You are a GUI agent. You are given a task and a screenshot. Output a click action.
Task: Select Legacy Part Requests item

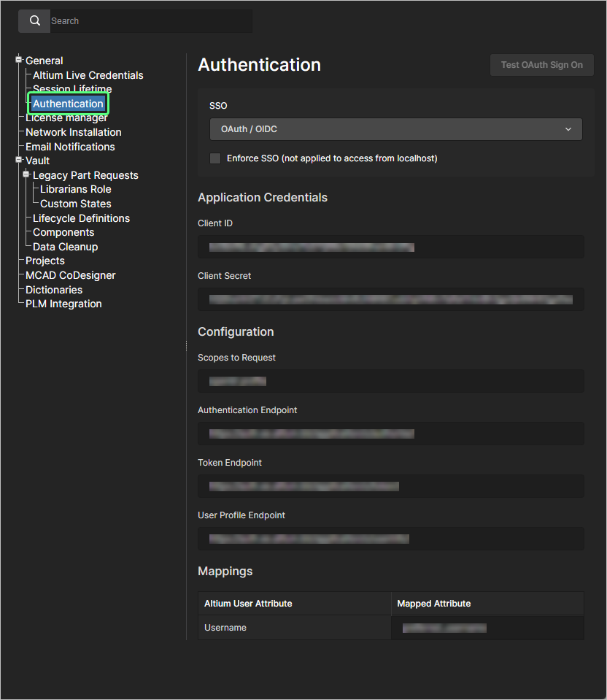coord(85,175)
